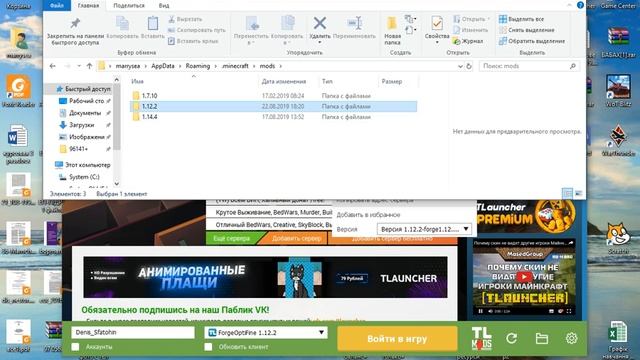This screenshot has height=360, width=640.
Task: Open game folder icon in TLauncher
Action: 542,338
